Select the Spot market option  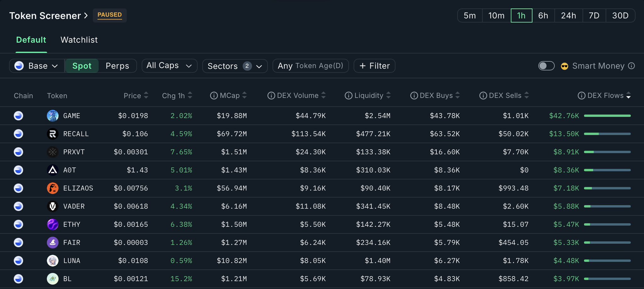(82, 66)
